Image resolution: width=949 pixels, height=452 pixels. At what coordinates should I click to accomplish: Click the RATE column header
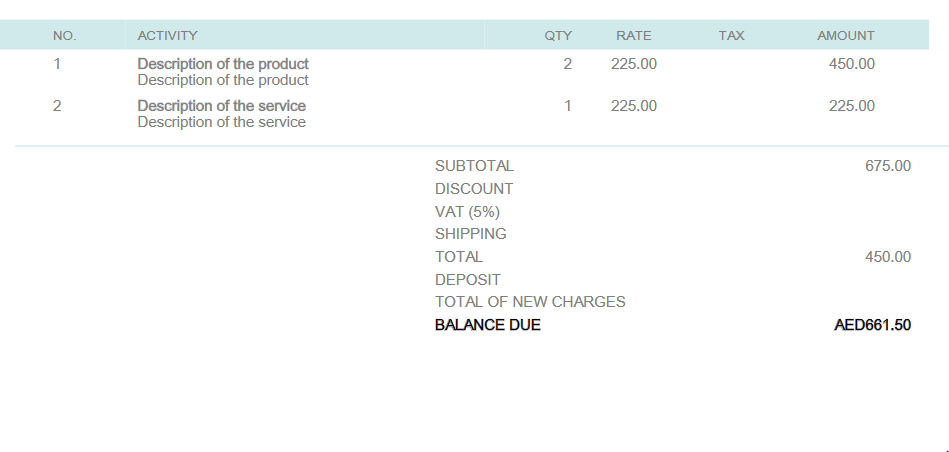(633, 36)
